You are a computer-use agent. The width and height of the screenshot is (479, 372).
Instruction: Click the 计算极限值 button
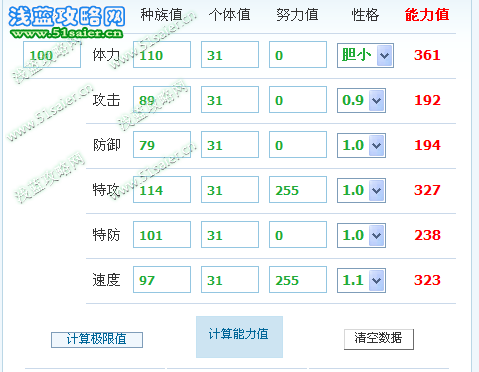tap(97, 339)
